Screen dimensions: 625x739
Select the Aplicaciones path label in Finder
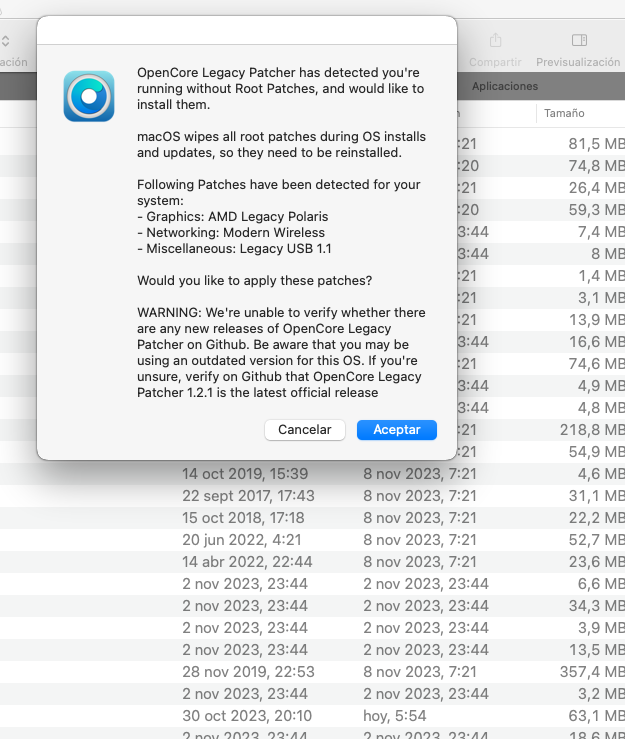pos(505,86)
